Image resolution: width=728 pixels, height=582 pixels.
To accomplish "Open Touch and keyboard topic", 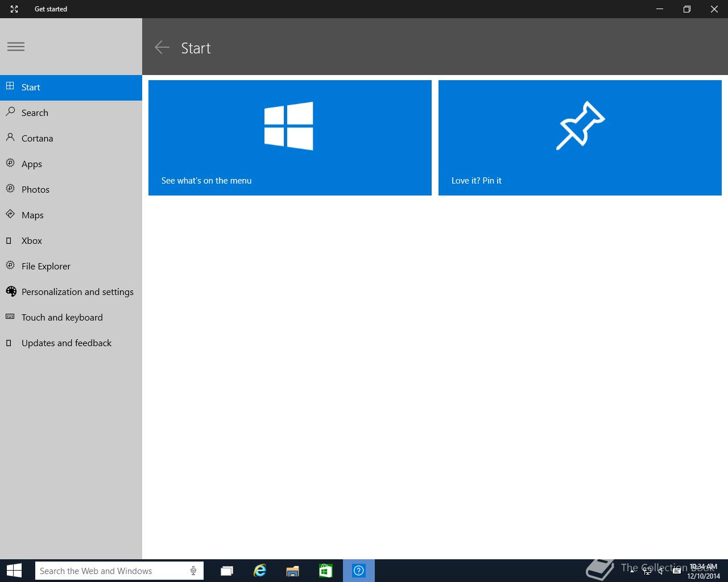I will coord(71,317).
